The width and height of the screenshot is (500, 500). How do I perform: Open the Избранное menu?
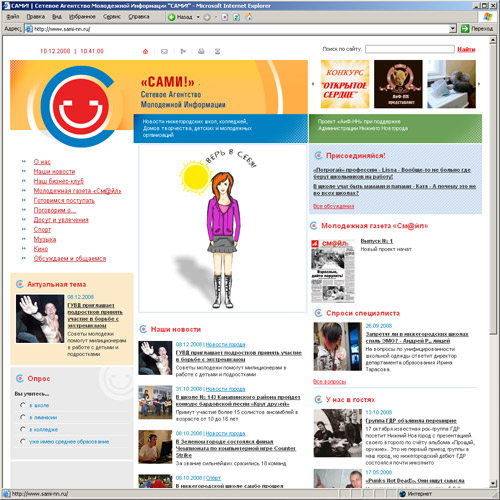coord(82,17)
